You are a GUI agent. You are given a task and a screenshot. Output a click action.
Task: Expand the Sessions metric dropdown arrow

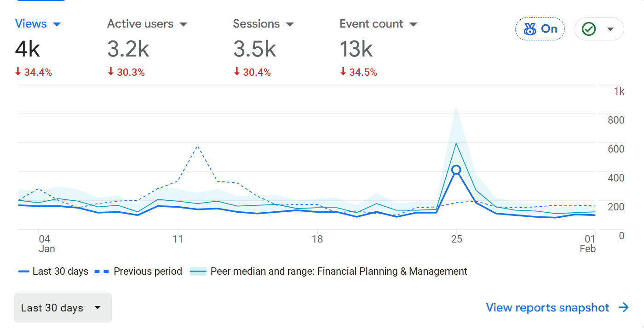pos(290,24)
